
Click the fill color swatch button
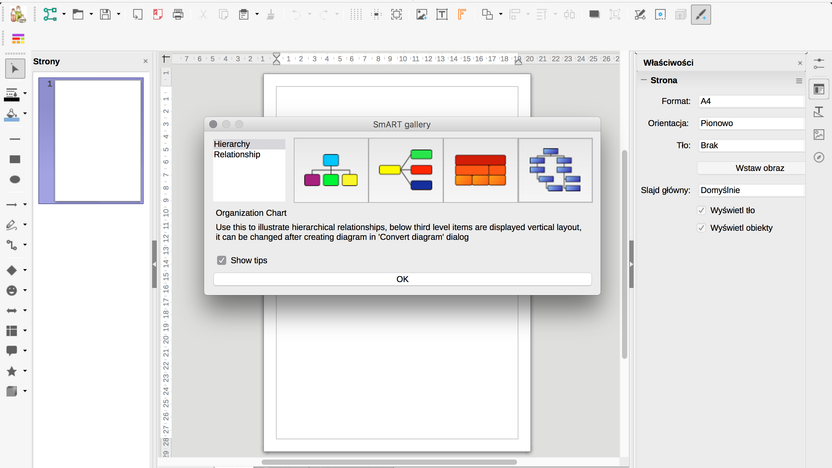coord(12,115)
